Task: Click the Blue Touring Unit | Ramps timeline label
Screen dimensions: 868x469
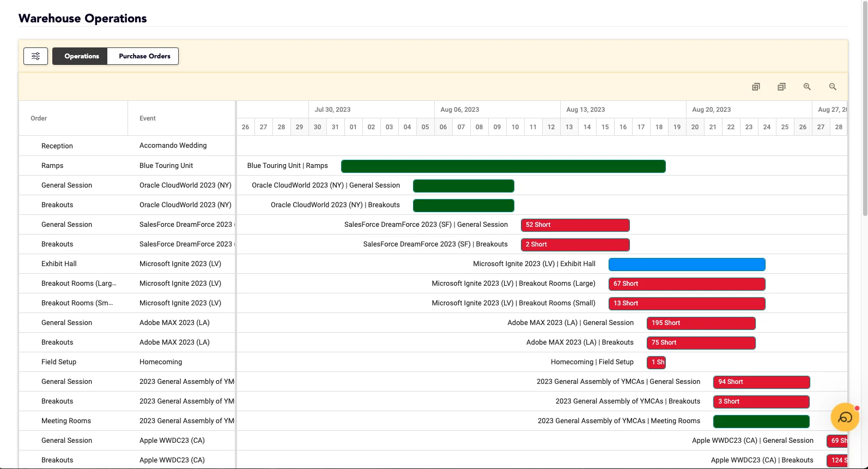Action: (x=288, y=166)
